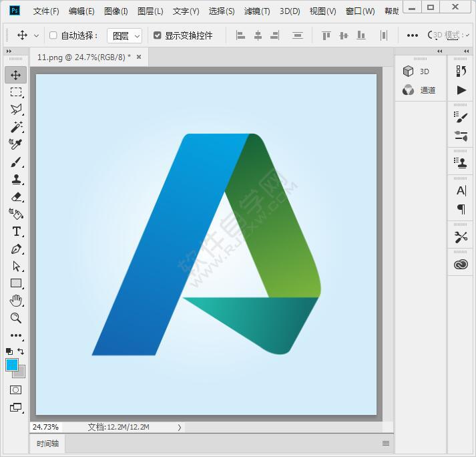Close the 11.png document tab

[139, 57]
